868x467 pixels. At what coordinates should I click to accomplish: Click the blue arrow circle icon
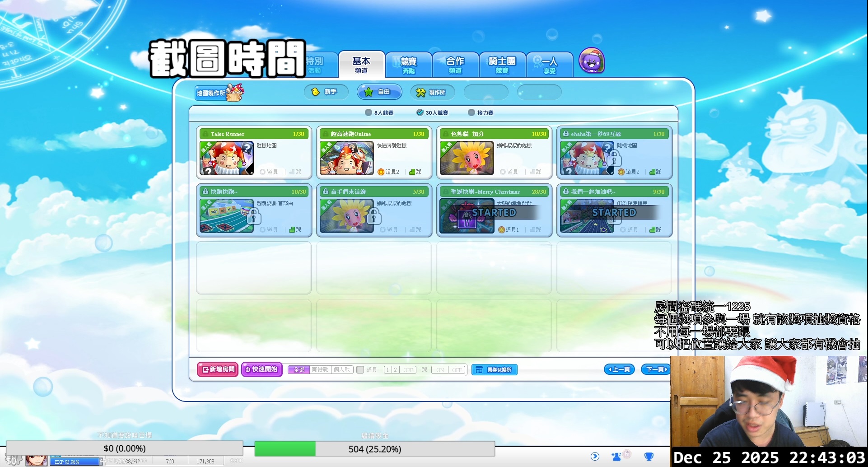pyautogui.click(x=595, y=456)
